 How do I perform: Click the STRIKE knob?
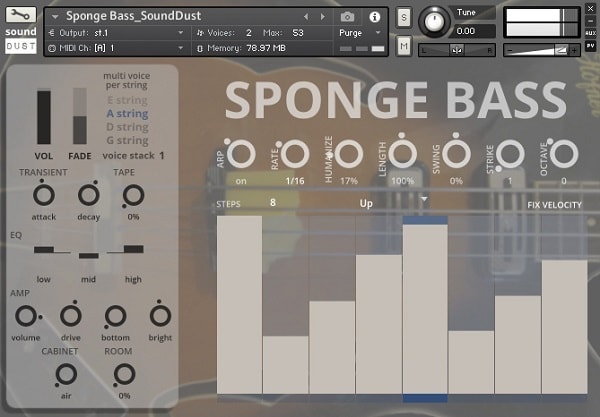click(x=510, y=153)
